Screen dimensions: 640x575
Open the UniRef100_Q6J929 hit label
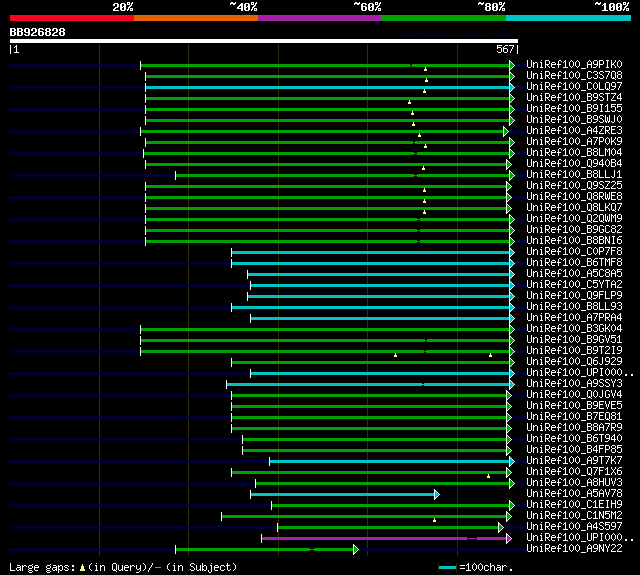574,362
